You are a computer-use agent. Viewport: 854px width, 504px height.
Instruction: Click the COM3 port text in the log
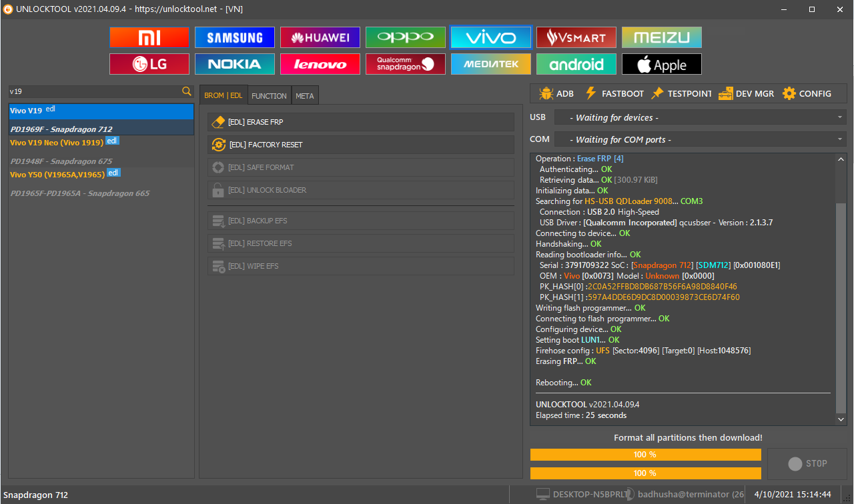pos(691,201)
